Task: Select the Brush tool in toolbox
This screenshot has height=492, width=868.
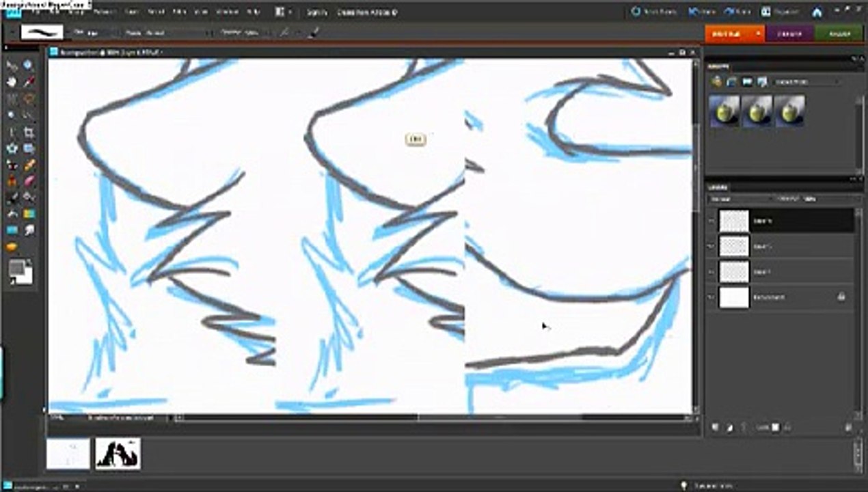Action: point(12,199)
